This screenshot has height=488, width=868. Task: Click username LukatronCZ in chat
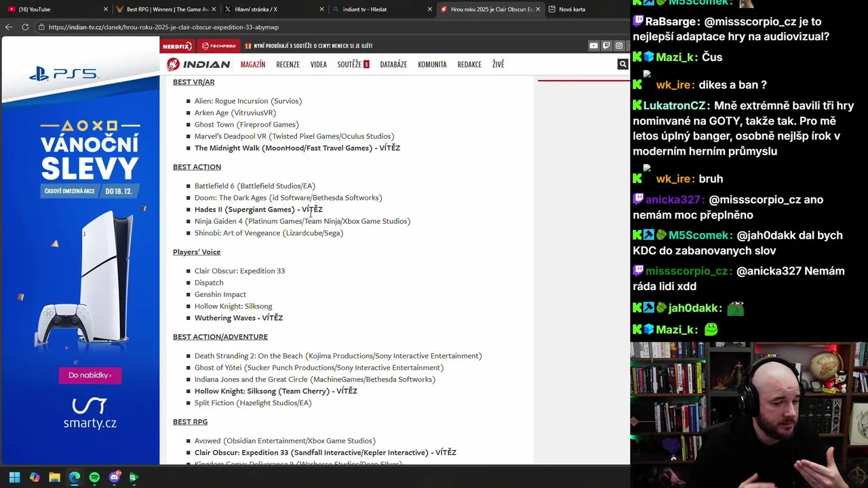point(674,106)
